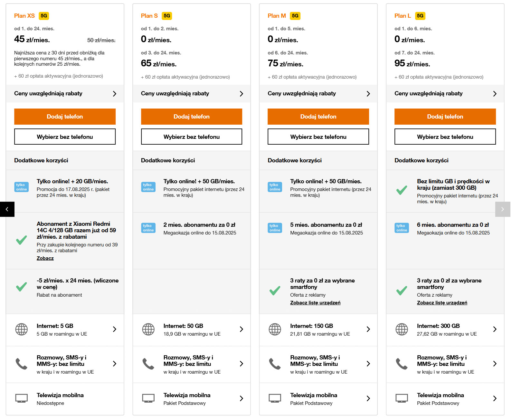Click tylko online badge for 6 mies. abonamentu
Screen dimensions: 511x420
[x=402, y=228]
